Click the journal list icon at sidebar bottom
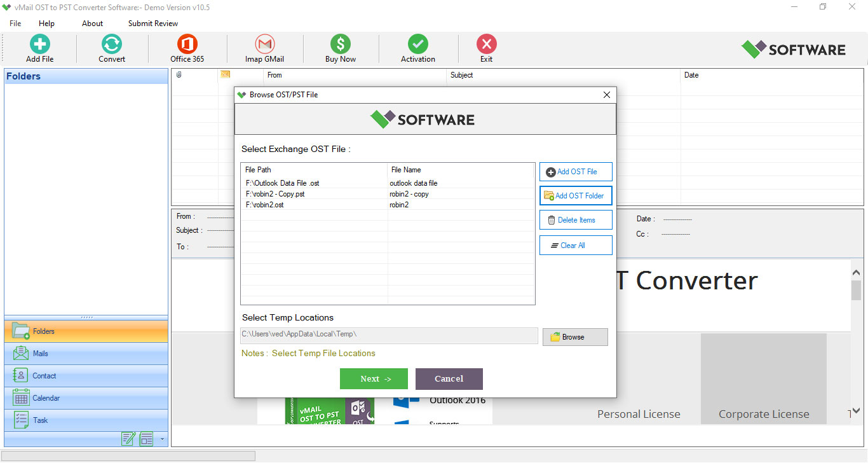Screen dimensions: 868x463 [x=147, y=439]
